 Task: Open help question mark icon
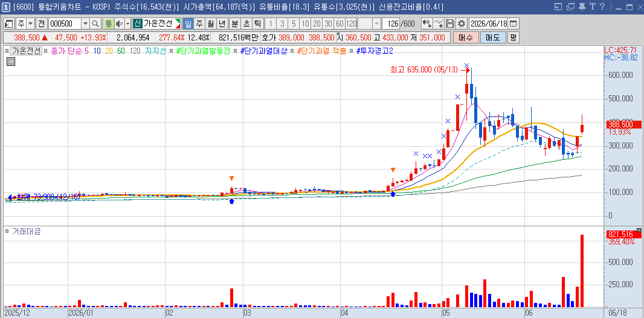coord(602,7)
